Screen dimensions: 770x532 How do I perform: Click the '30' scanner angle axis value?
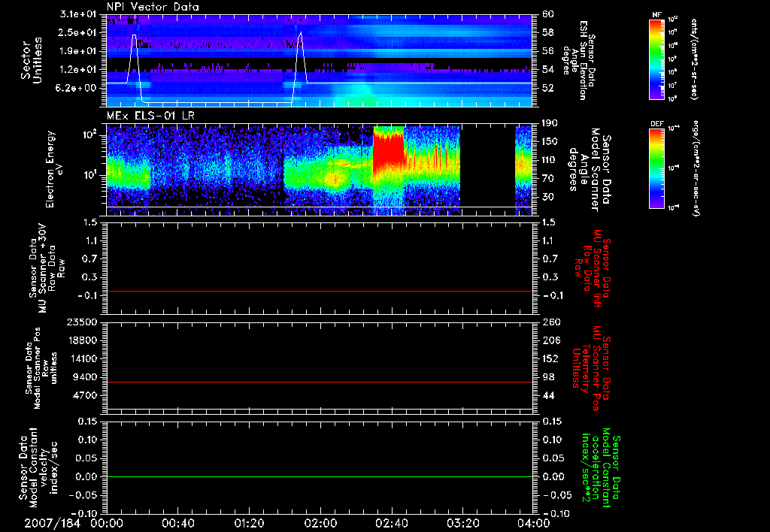548,197
